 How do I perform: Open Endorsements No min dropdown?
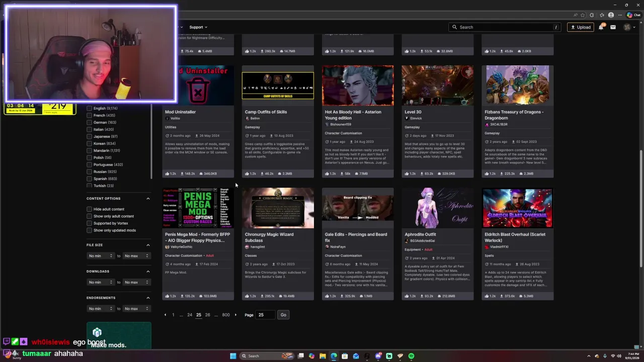[101, 309]
